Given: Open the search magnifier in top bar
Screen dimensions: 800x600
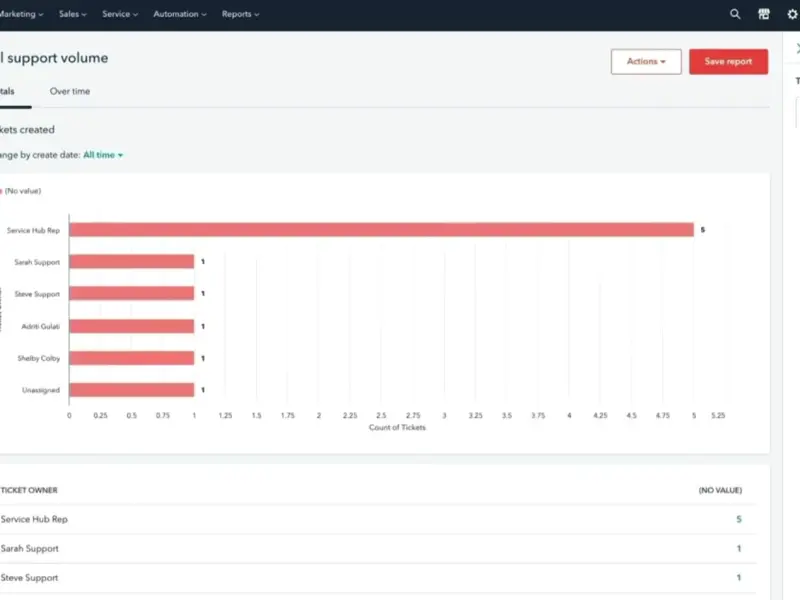Looking at the screenshot, I should coord(735,15).
